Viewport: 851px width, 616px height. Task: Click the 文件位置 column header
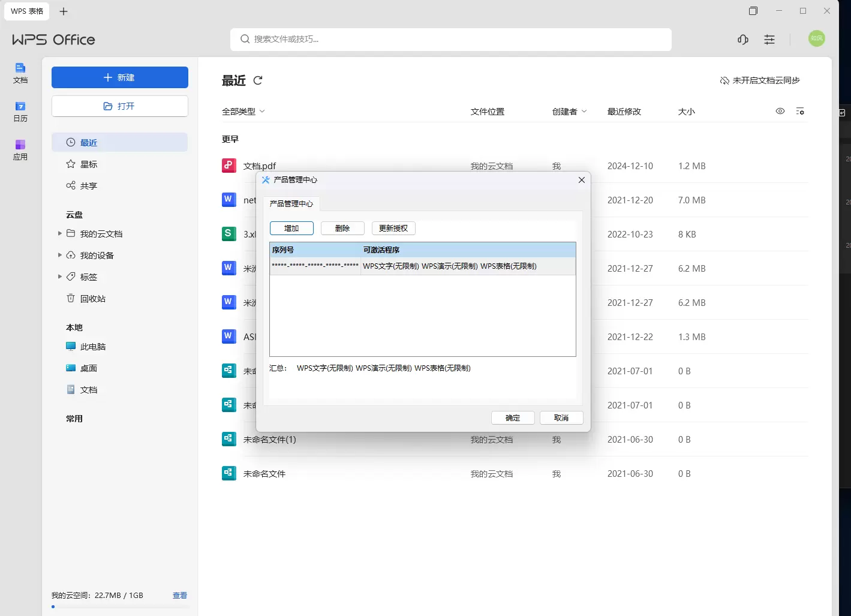click(x=488, y=112)
